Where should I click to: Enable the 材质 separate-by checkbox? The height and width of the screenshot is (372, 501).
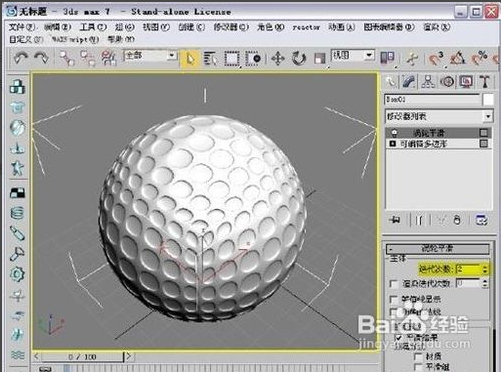tap(418, 357)
